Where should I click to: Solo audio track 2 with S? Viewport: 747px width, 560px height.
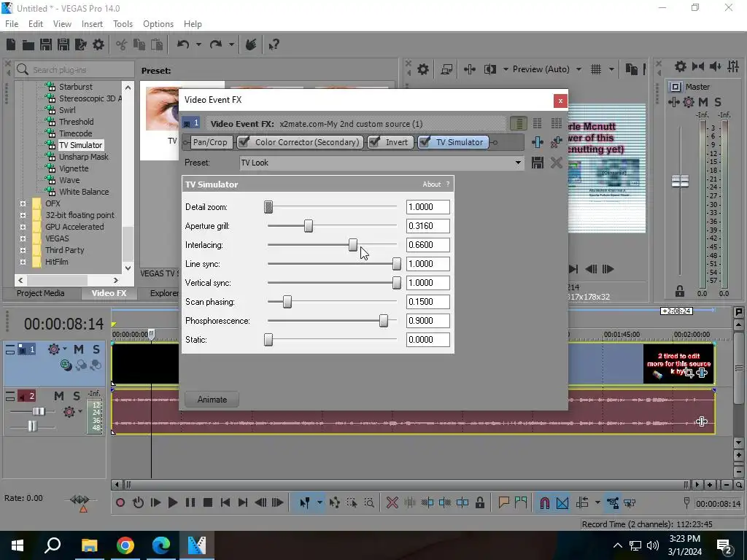click(76, 396)
